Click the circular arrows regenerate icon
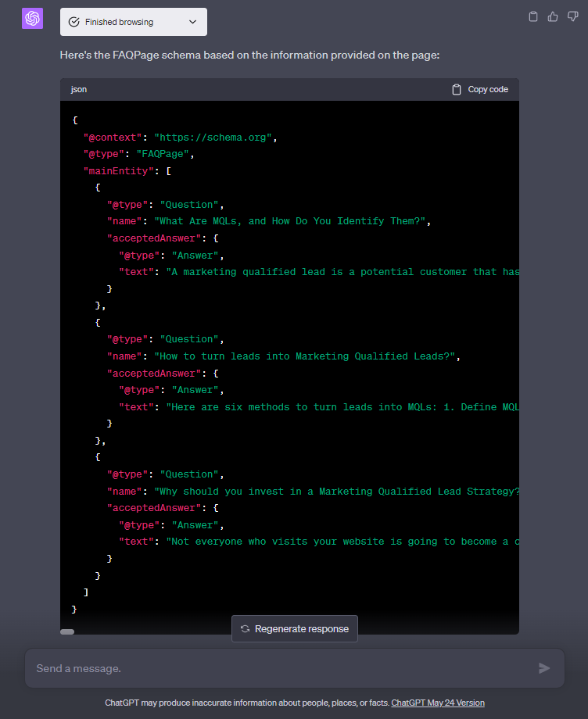Screen dimensions: 588x719 (x=245, y=629)
